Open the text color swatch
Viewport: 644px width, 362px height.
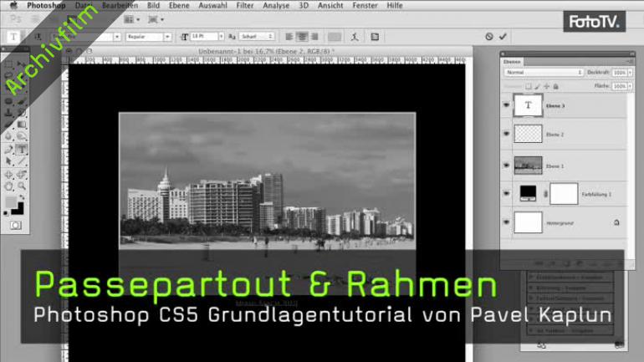click(x=335, y=37)
